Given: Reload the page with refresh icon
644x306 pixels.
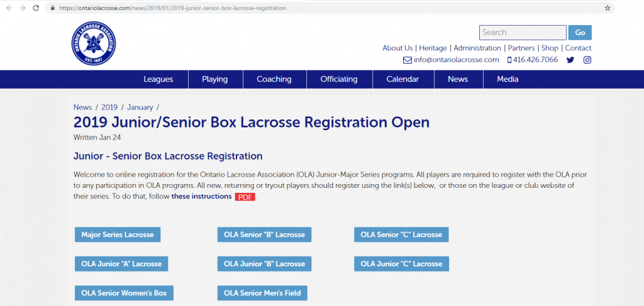Looking at the screenshot, I should tap(36, 8).
